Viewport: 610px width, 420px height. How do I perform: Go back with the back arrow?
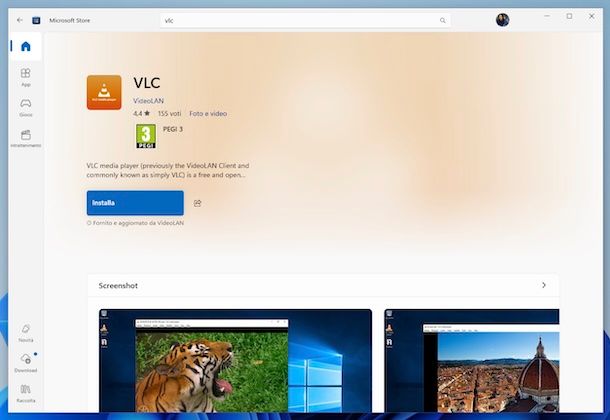[19, 20]
